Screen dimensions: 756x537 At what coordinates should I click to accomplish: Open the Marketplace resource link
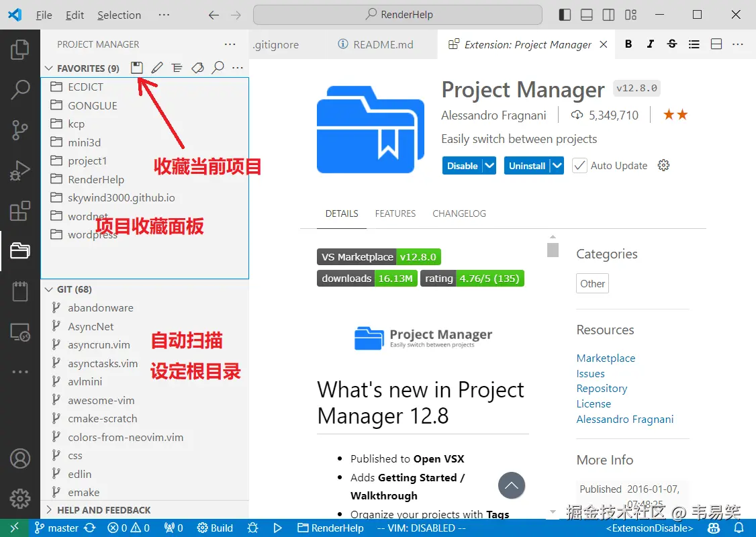(606, 358)
